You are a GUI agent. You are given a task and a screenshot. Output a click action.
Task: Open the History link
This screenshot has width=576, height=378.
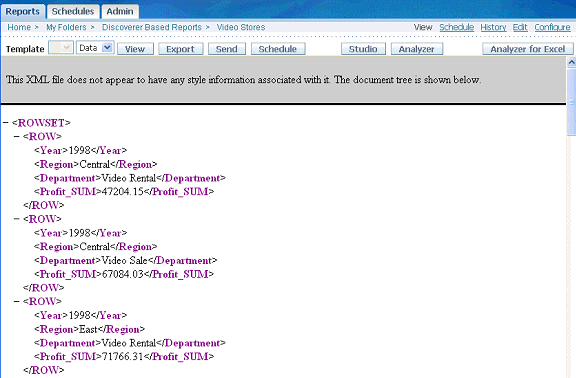tap(493, 27)
